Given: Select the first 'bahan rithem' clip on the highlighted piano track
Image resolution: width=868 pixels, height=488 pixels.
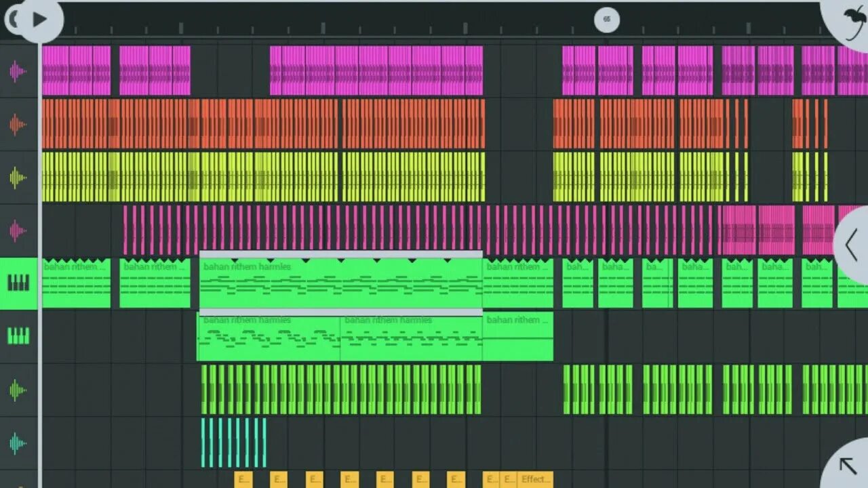Looking at the screenshot, I should coord(76,283).
